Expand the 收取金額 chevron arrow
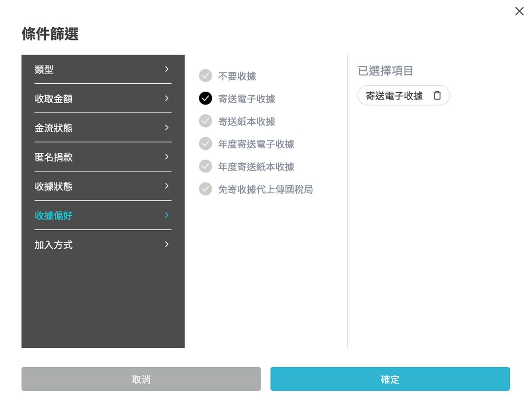This screenshot has width=532, height=411. 166,99
